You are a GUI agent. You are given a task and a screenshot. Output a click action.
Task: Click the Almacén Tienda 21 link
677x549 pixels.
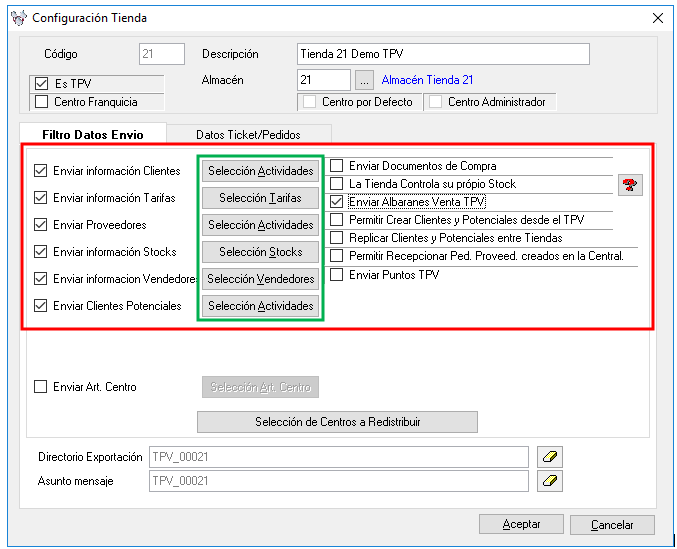[427, 80]
